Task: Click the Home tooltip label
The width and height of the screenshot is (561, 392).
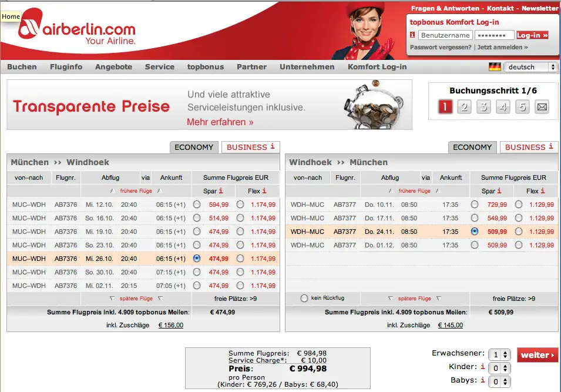Action: coord(11,16)
